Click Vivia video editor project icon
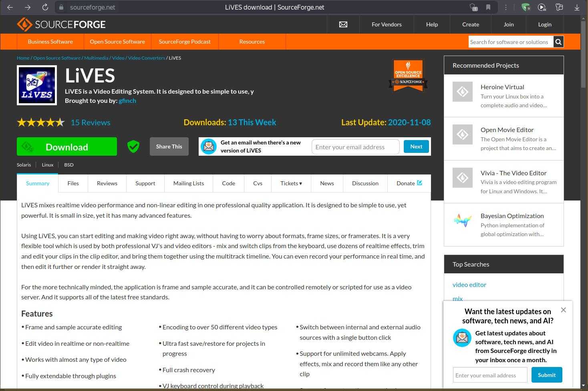This screenshot has height=391, width=588. (x=463, y=177)
